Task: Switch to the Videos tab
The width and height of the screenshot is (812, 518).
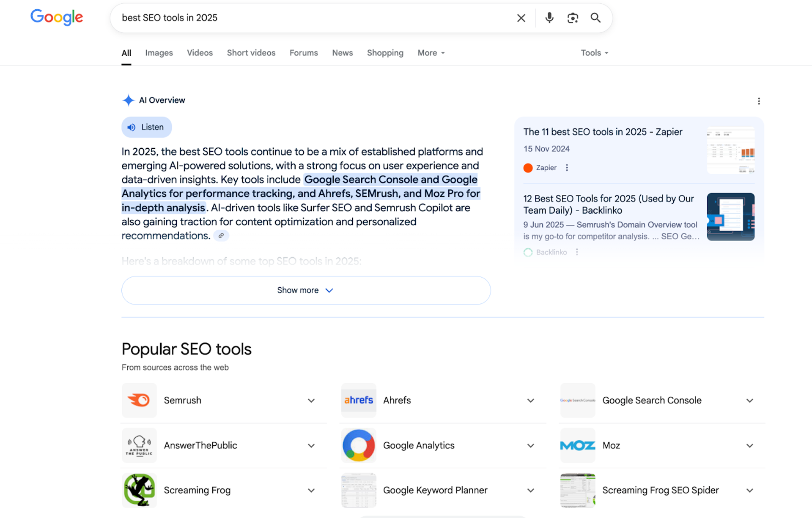Action: pyautogui.click(x=200, y=53)
